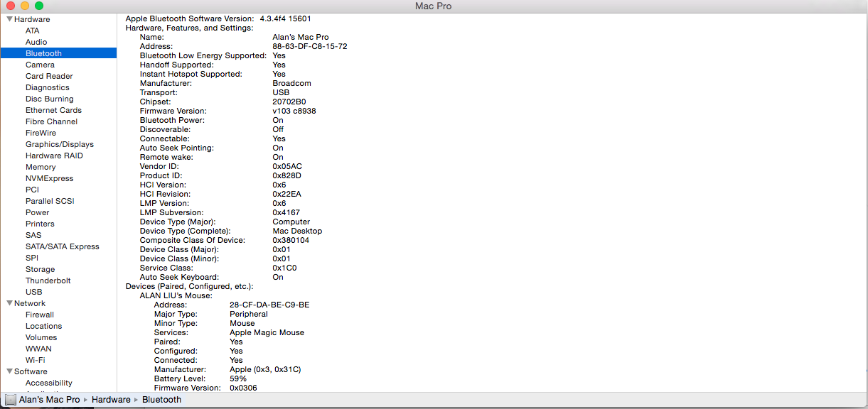
Task: Select NVMExpress in the sidebar
Action: click(x=49, y=178)
